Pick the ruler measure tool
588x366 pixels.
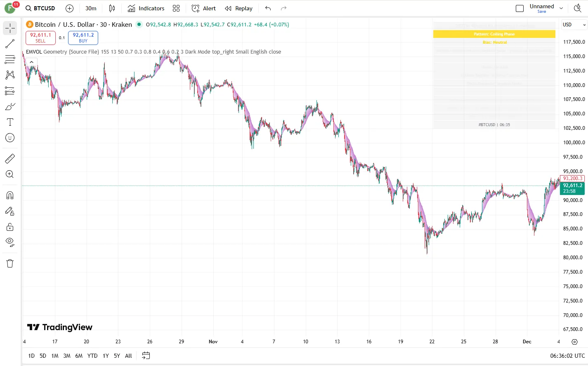tap(10, 158)
